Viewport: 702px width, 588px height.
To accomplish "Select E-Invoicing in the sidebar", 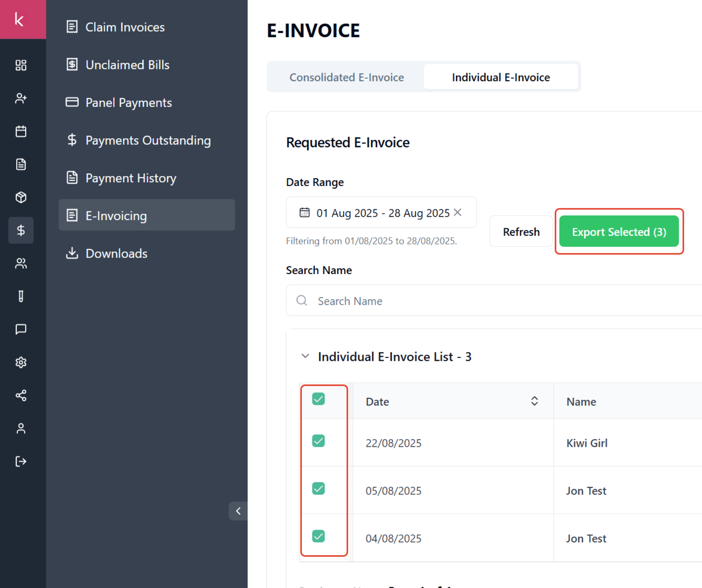I will [x=147, y=215].
